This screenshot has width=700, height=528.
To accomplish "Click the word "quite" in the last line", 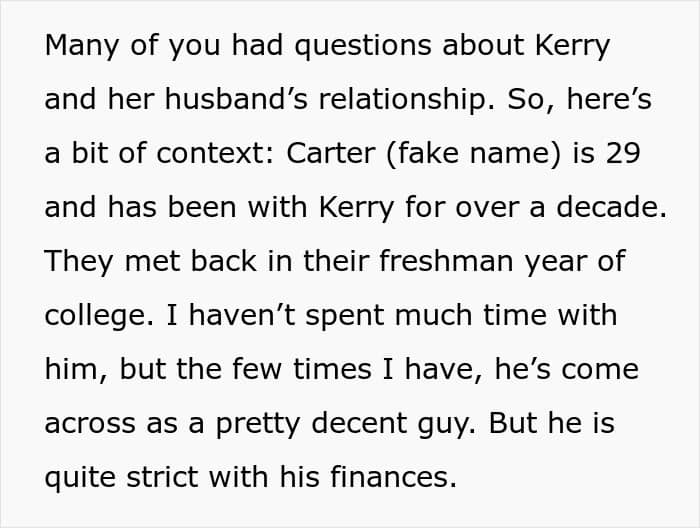I will pyautogui.click(x=80, y=478).
